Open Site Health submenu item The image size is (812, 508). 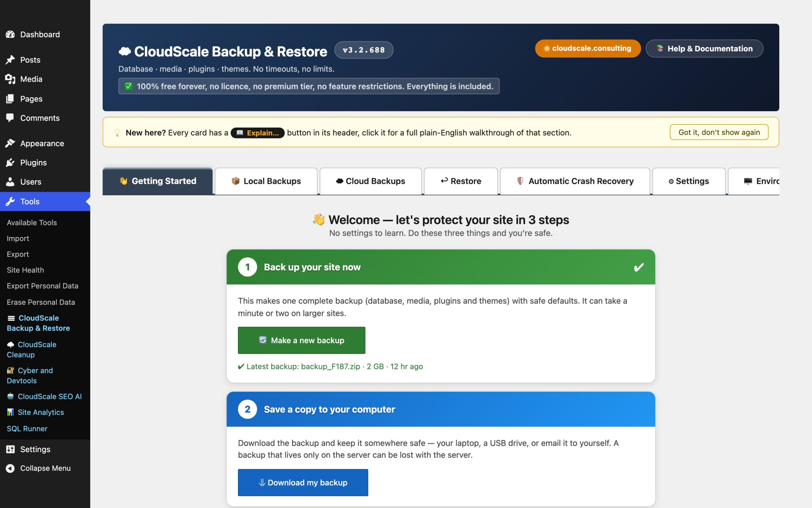pyautogui.click(x=25, y=270)
